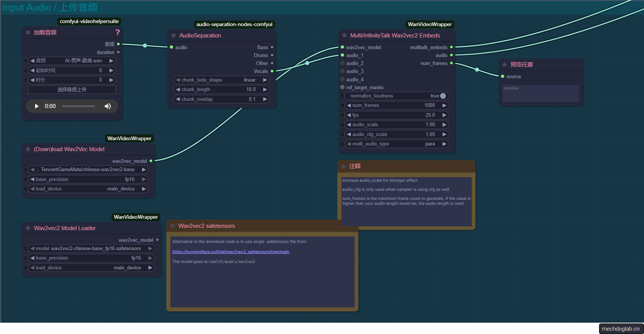Collapse the AudioSeparation node via its dot

(x=173, y=36)
